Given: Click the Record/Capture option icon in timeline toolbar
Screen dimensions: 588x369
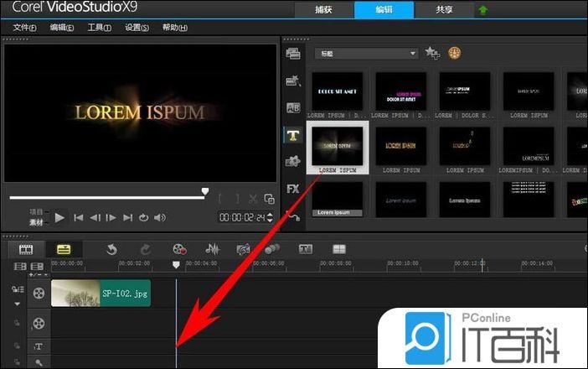Looking at the screenshot, I should pyautogui.click(x=178, y=249).
